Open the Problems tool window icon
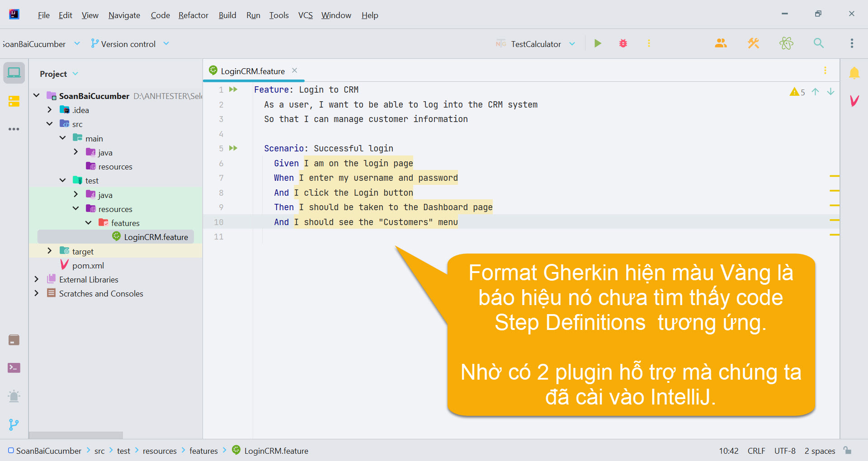 point(14,396)
